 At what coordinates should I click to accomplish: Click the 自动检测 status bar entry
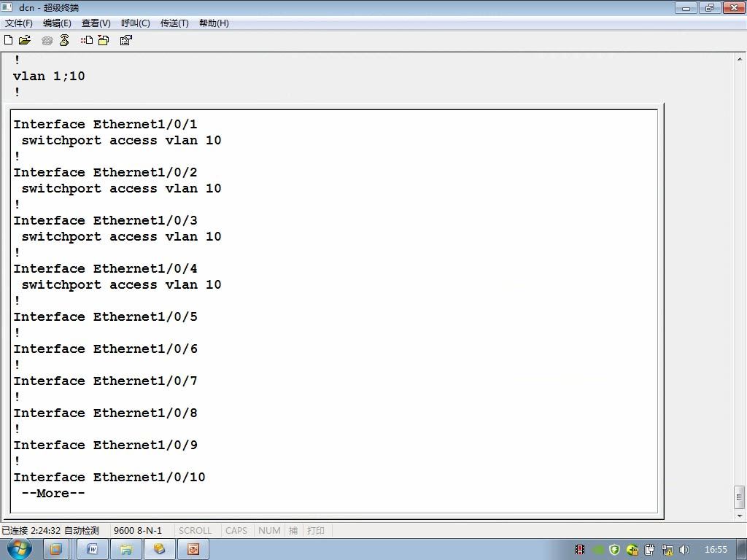click(82, 530)
